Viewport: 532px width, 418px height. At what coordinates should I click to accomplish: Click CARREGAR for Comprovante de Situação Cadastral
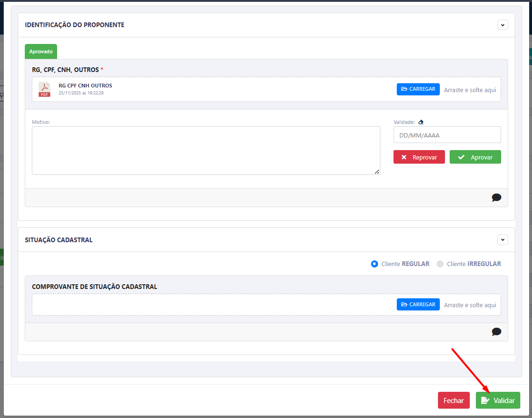coord(418,304)
